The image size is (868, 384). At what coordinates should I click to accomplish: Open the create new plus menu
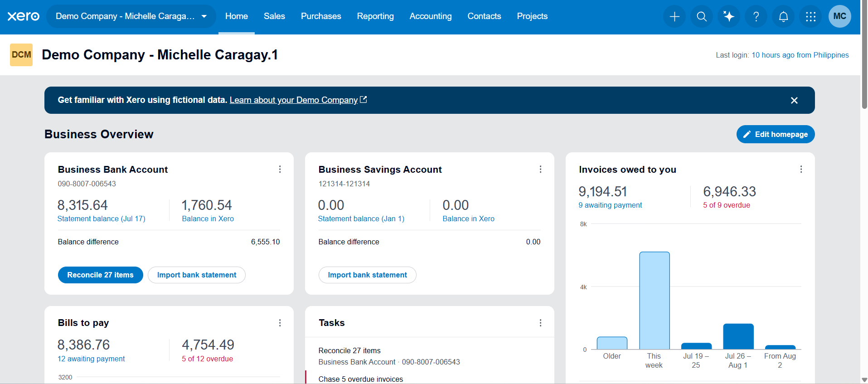674,16
